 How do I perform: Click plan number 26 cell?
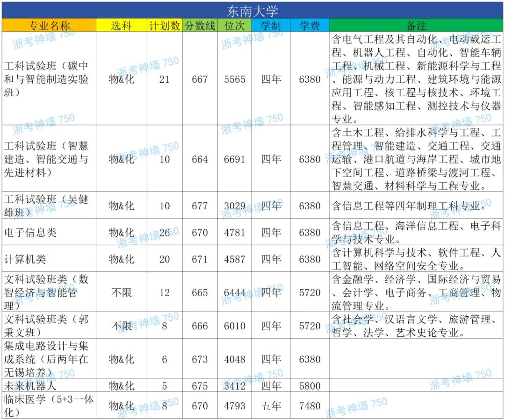pyautogui.click(x=165, y=232)
